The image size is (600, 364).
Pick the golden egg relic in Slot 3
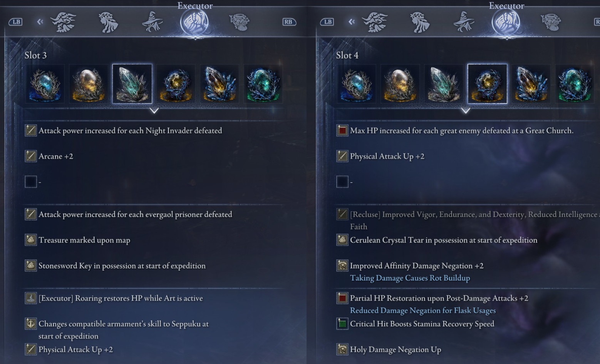(89, 84)
